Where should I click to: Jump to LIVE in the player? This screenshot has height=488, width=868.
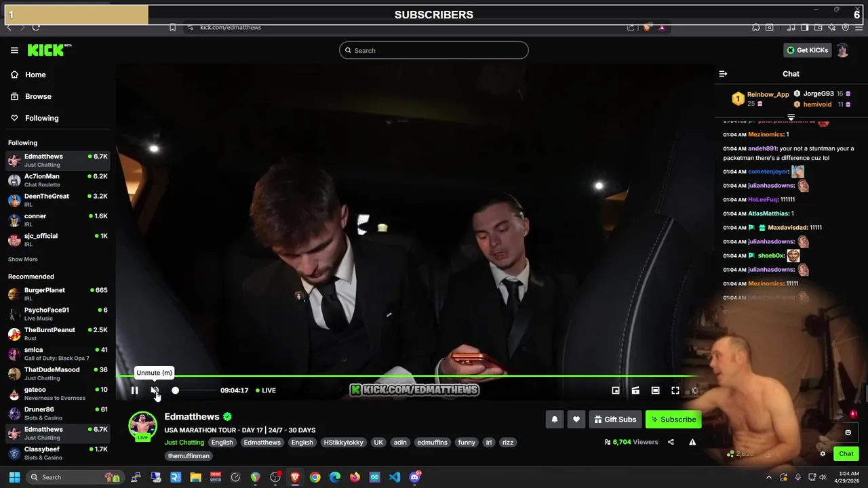[266, 390]
